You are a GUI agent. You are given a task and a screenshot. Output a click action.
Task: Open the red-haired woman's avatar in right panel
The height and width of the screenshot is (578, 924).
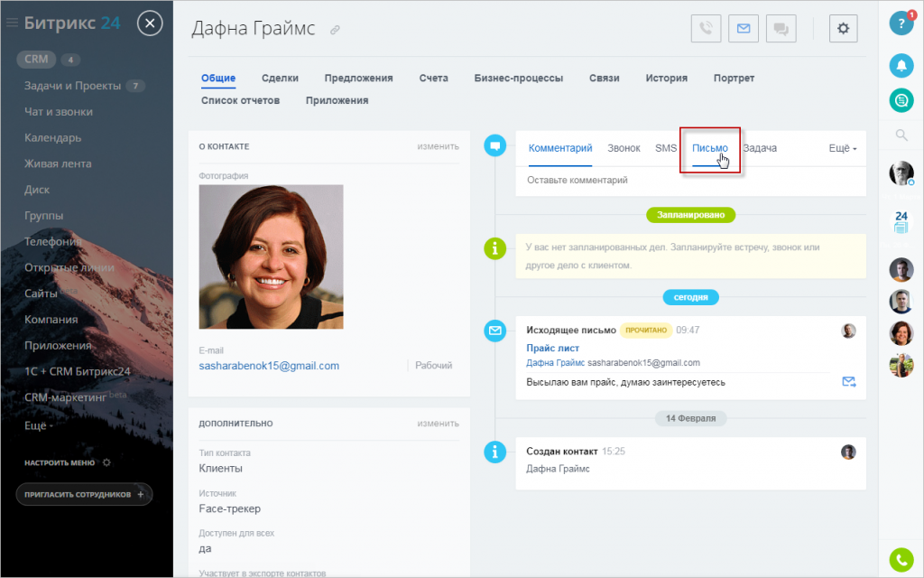point(901,333)
